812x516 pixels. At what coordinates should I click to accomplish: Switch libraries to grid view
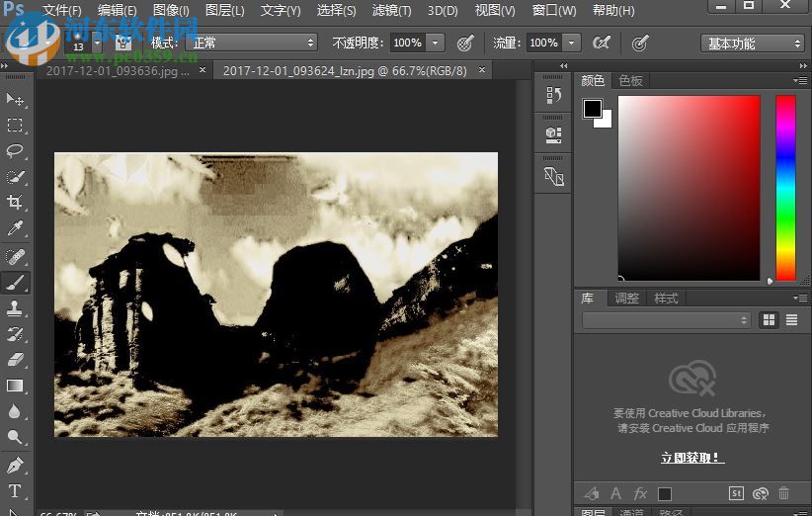click(769, 320)
